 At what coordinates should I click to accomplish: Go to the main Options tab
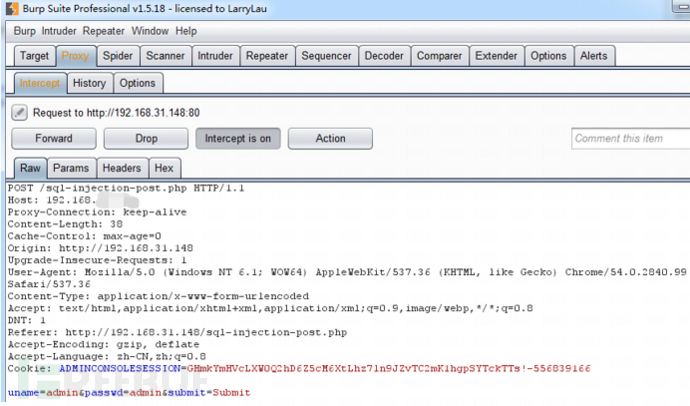coord(549,56)
